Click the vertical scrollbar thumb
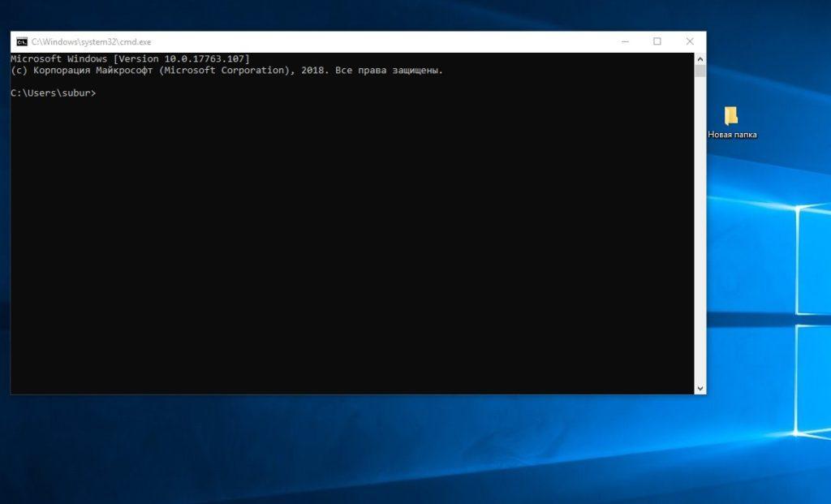Screen dimensions: 831x504 click(x=700, y=71)
